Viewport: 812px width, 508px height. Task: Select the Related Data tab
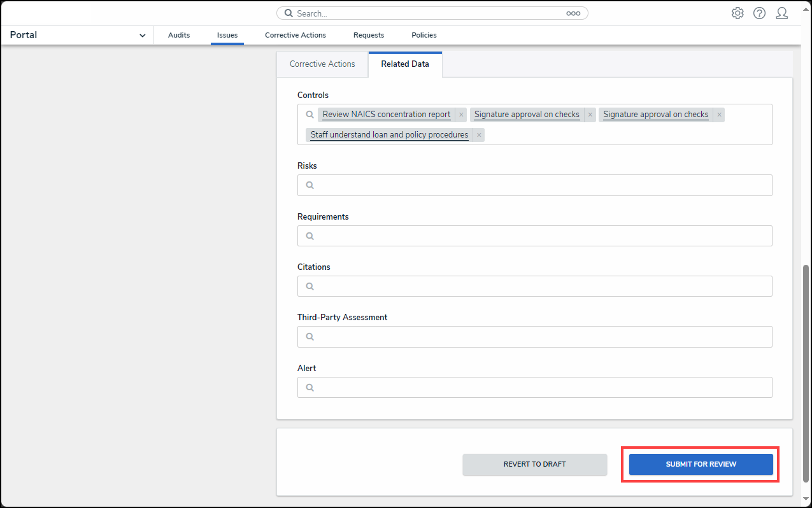click(x=405, y=64)
